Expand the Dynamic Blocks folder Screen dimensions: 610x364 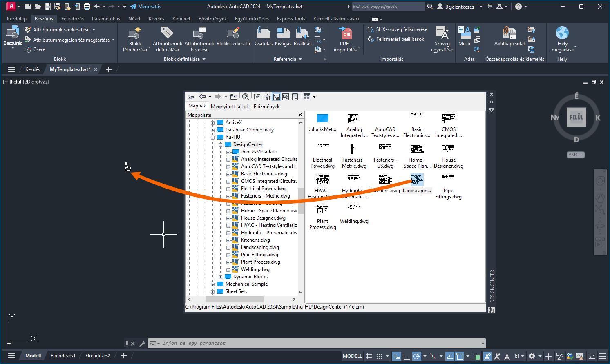[x=220, y=277]
